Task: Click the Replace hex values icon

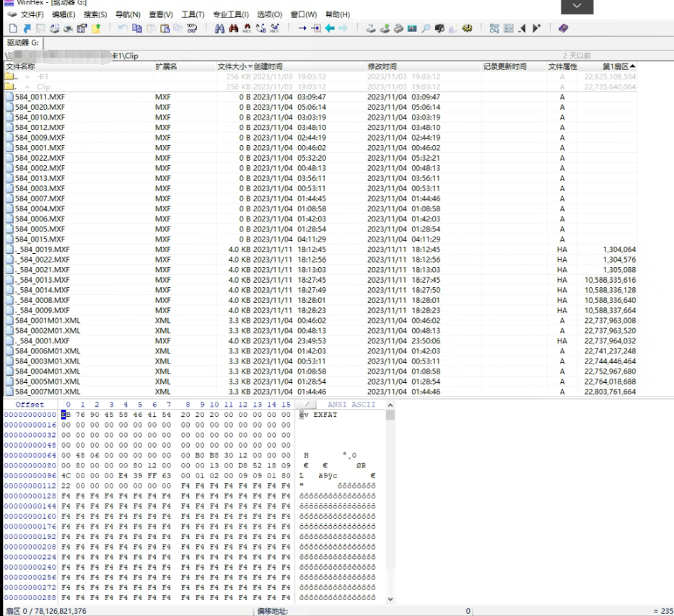Action: pos(275,28)
